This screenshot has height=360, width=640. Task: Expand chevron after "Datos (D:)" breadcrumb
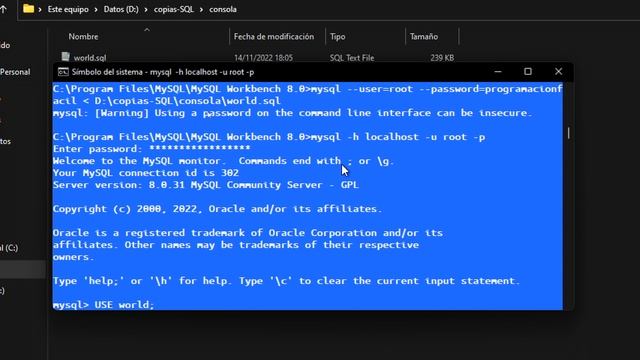146,9
